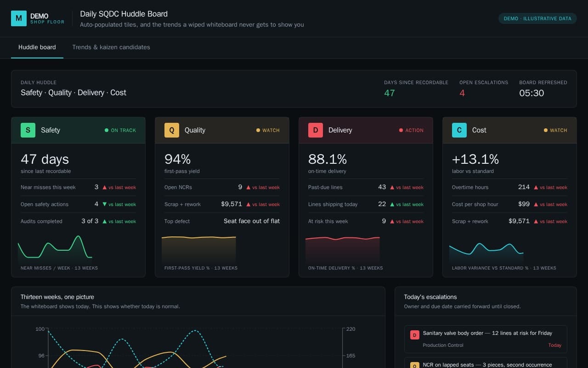
Task: Click the Demo · Illustrative Data badge
Action: [x=537, y=18]
